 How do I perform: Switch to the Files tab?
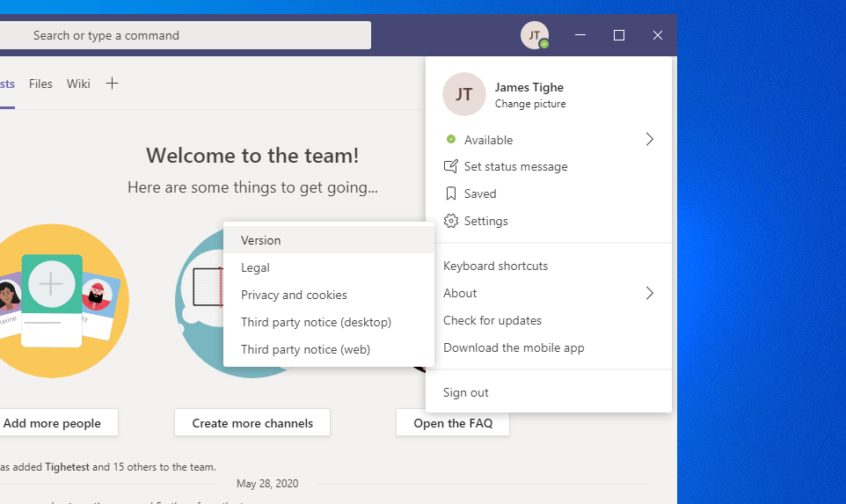40,84
